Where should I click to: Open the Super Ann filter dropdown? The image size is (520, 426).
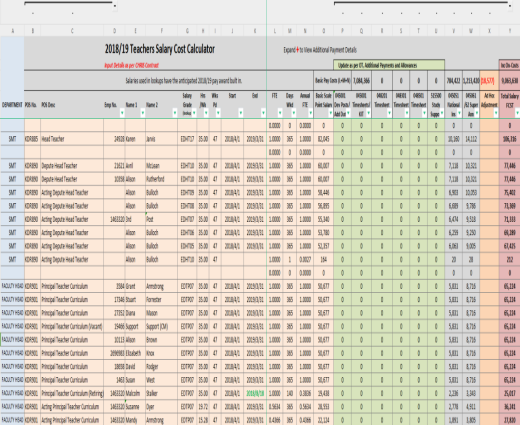(477, 113)
